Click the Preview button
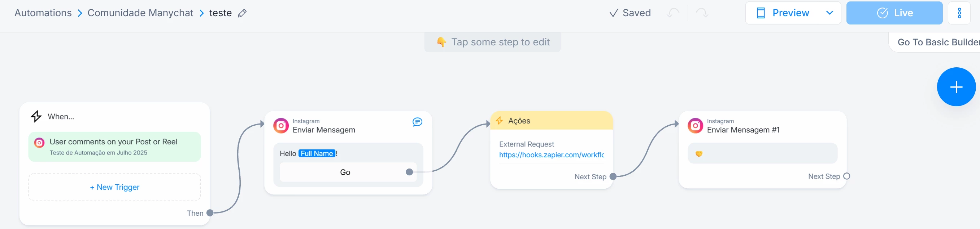980x229 pixels. [x=782, y=13]
